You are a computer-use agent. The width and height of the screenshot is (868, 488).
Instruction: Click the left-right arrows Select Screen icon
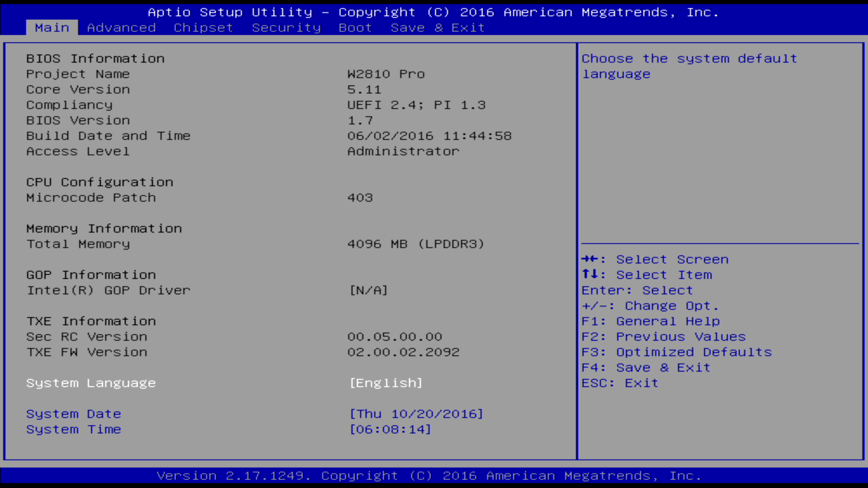pos(590,259)
